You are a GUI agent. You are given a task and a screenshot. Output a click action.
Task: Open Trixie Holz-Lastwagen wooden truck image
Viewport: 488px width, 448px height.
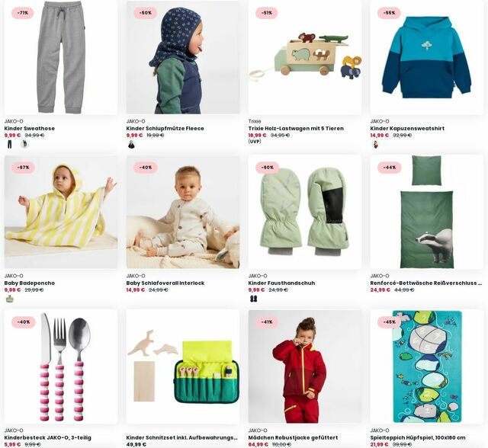(x=305, y=57)
